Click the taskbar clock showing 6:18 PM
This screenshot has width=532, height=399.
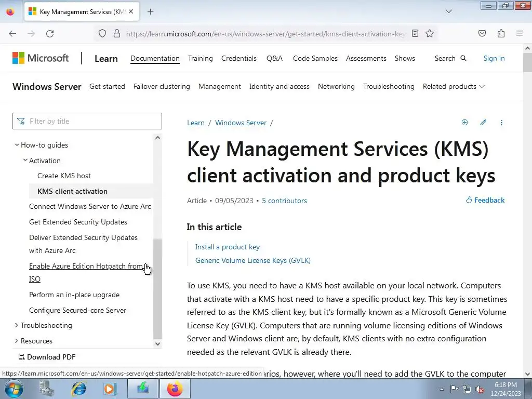tap(506, 389)
